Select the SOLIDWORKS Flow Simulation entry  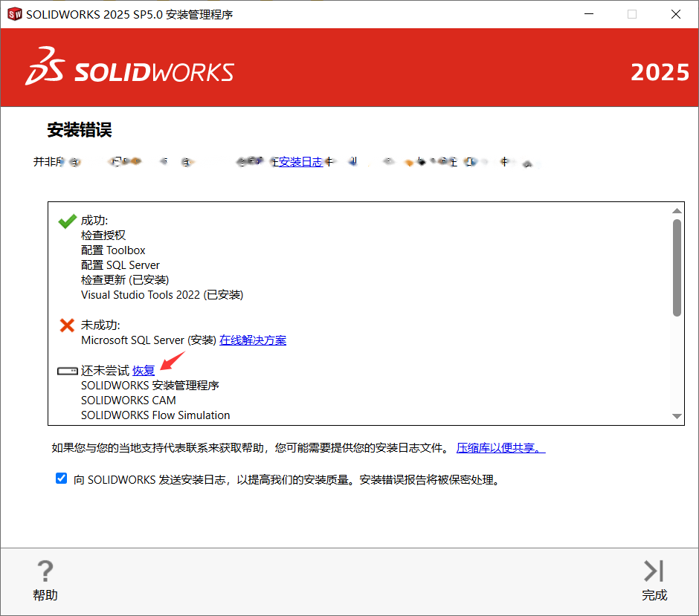[155, 415]
